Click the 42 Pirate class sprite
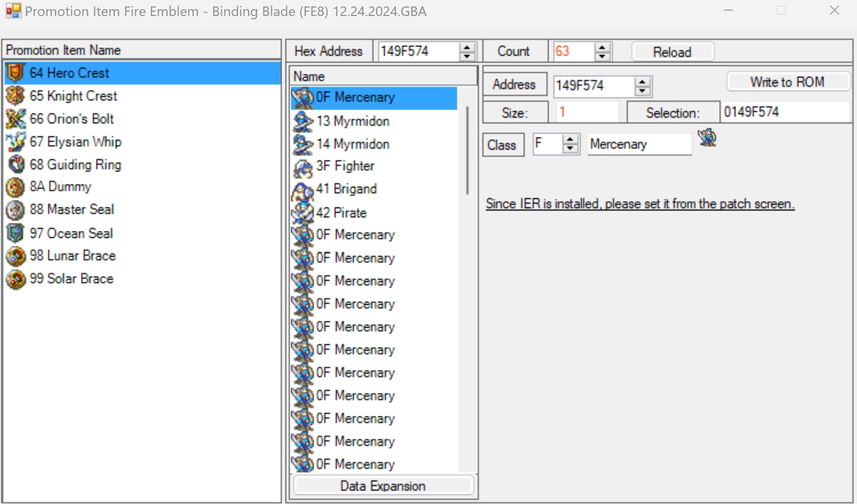 click(x=302, y=213)
